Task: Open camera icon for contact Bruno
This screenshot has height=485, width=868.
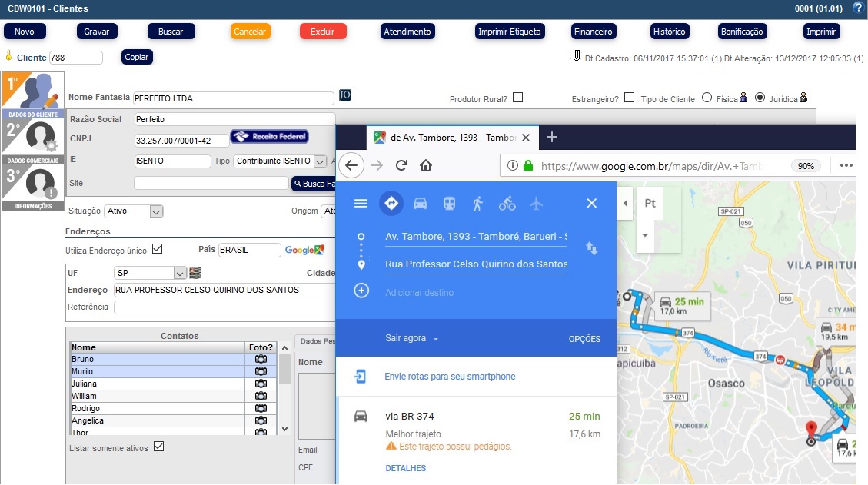Action: click(261, 359)
